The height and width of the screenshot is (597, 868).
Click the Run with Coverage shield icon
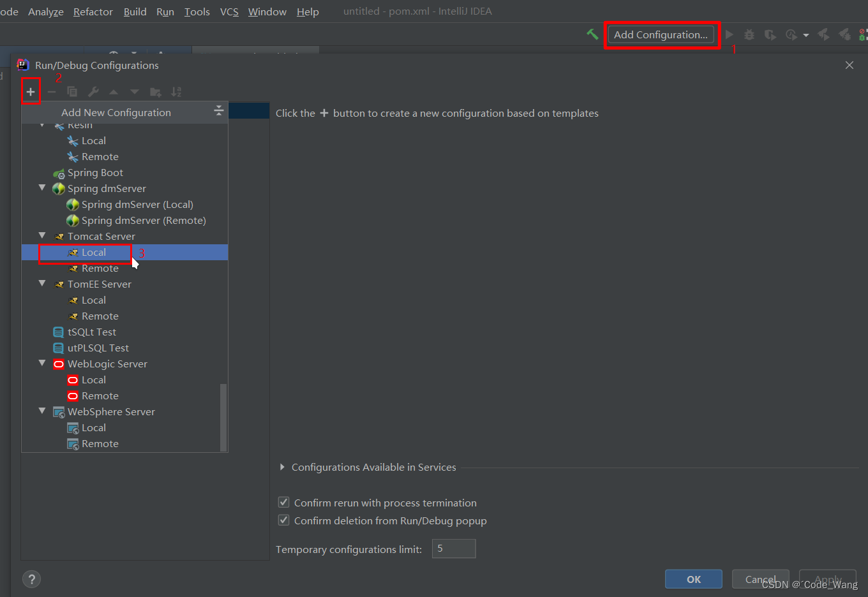pos(770,34)
